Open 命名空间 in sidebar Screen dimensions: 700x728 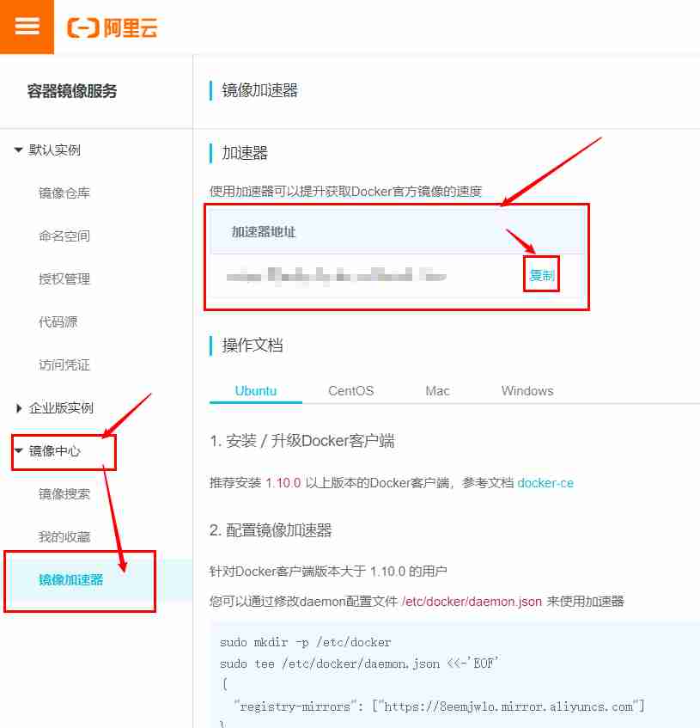(64, 236)
